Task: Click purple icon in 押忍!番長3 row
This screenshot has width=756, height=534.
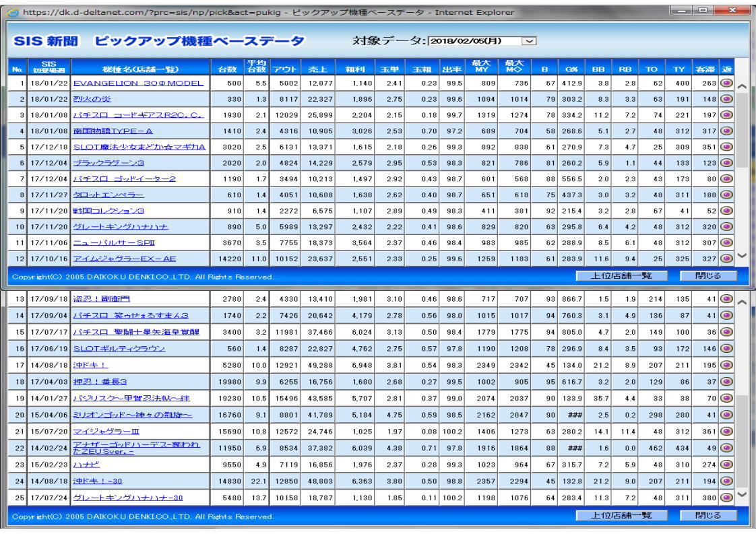Action: coord(726,381)
